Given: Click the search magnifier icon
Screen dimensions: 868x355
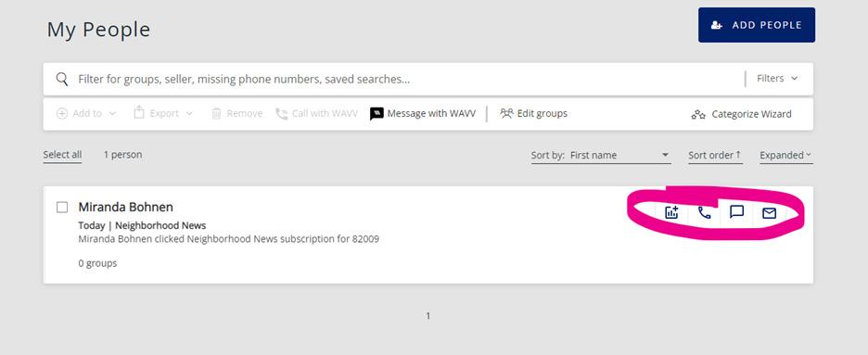Looking at the screenshot, I should pyautogui.click(x=62, y=79).
